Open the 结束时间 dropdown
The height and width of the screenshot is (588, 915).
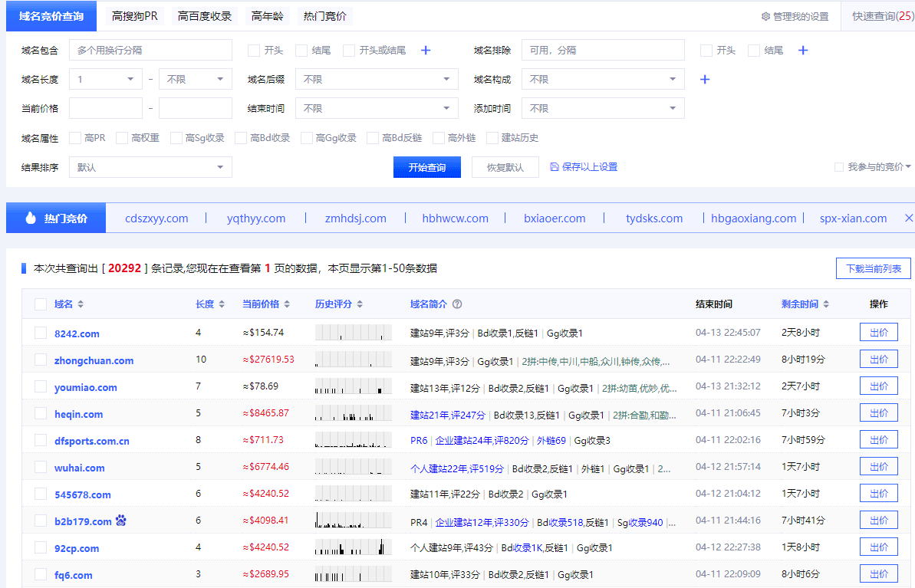377,109
